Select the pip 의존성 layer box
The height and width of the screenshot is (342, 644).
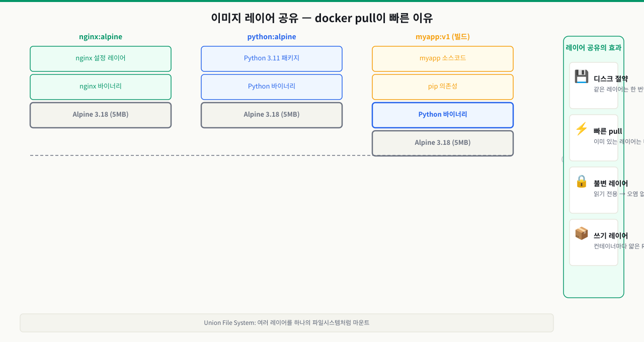[443, 87]
